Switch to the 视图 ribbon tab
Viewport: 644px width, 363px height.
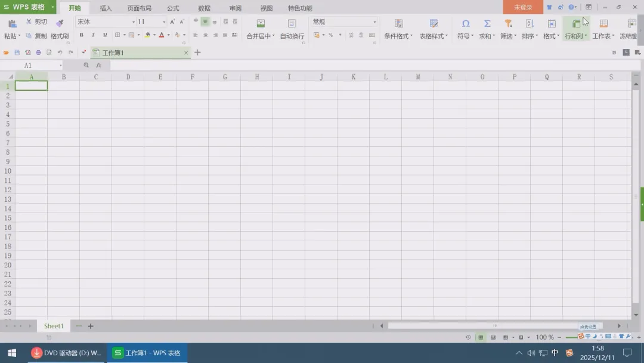pos(267,8)
